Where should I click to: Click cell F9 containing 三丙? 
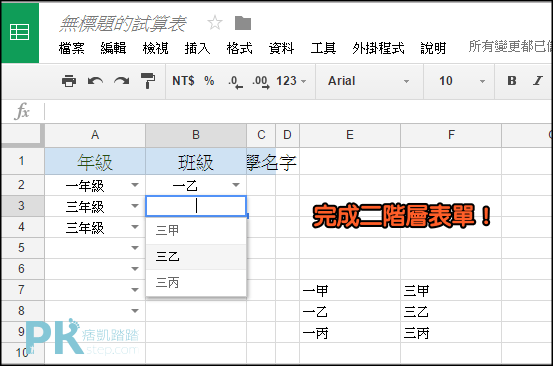(x=451, y=332)
